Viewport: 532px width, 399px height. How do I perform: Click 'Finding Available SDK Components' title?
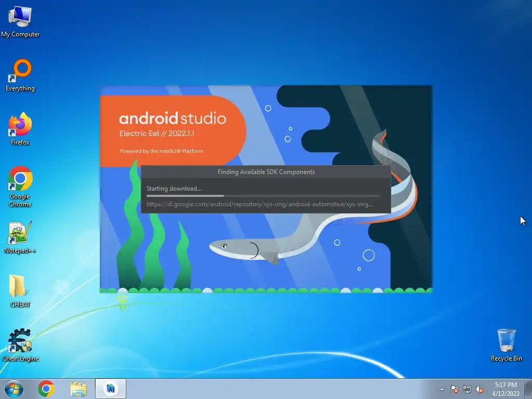(x=266, y=171)
